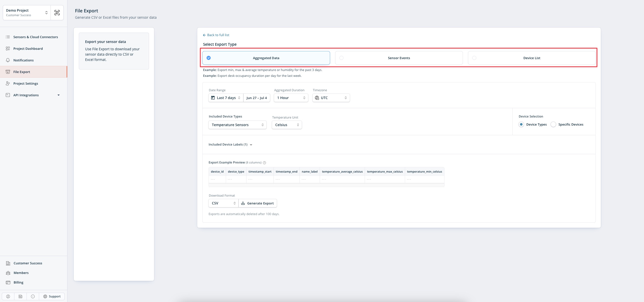The height and width of the screenshot is (302, 644).
Task: Select the Sensor Events export type
Action: click(399, 58)
